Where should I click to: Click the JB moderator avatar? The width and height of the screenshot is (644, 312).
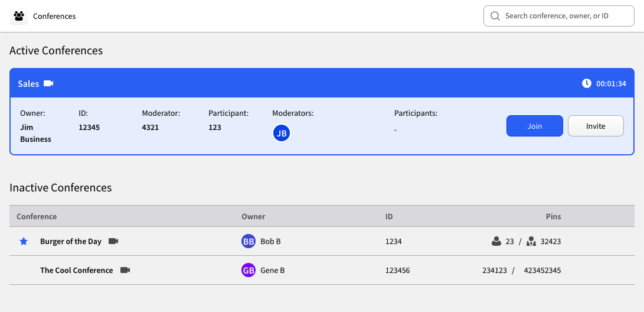tap(282, 133)
